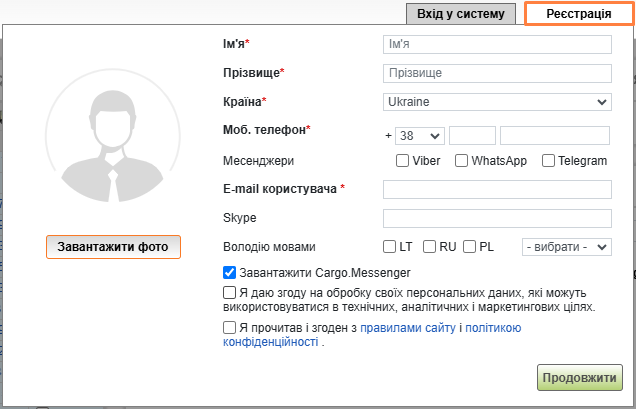
Task: Enable the Viber messenger checkbox
Action: (x=403, y=161)
